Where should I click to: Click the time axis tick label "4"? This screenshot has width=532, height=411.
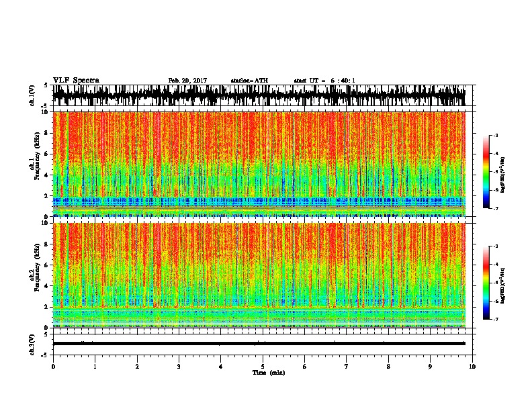click(x=221, y=367)
